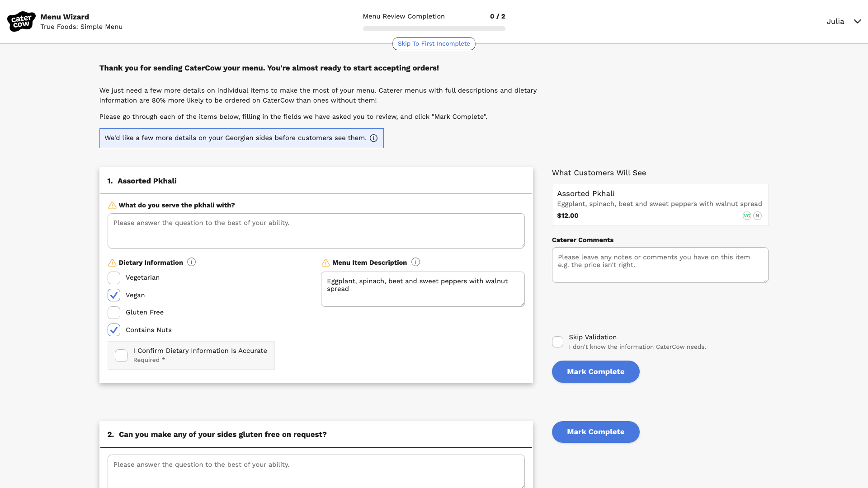Click the N nuts badge in preview
868x488 pixels.
click(757, 216)
